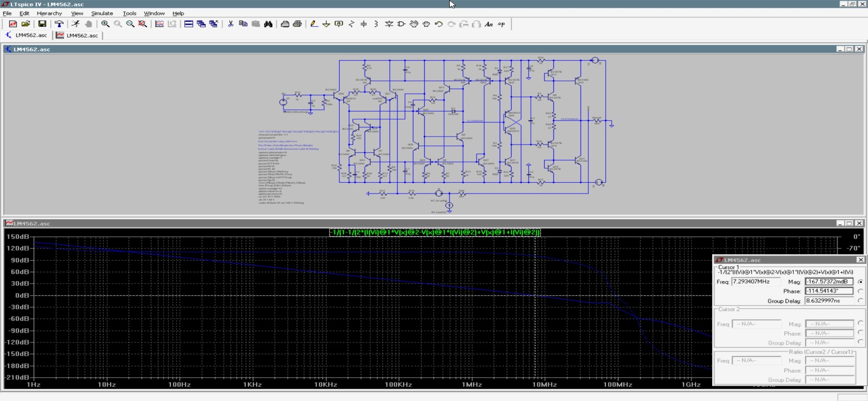Click Cursor 1 Freq field 7.293407MHz
Screen dimensions: 868x401
point(756,281)
